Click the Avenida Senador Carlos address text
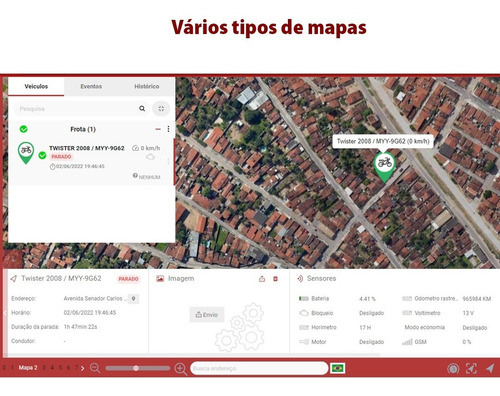Screen dimensions: 500x396 (x=95, y=298)
